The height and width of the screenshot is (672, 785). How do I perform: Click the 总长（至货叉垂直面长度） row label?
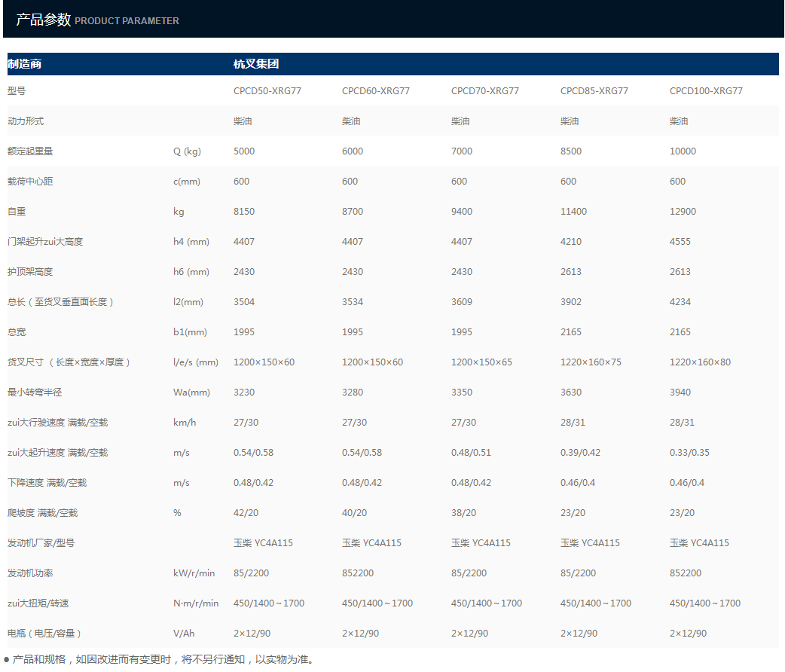click(60, 302)
